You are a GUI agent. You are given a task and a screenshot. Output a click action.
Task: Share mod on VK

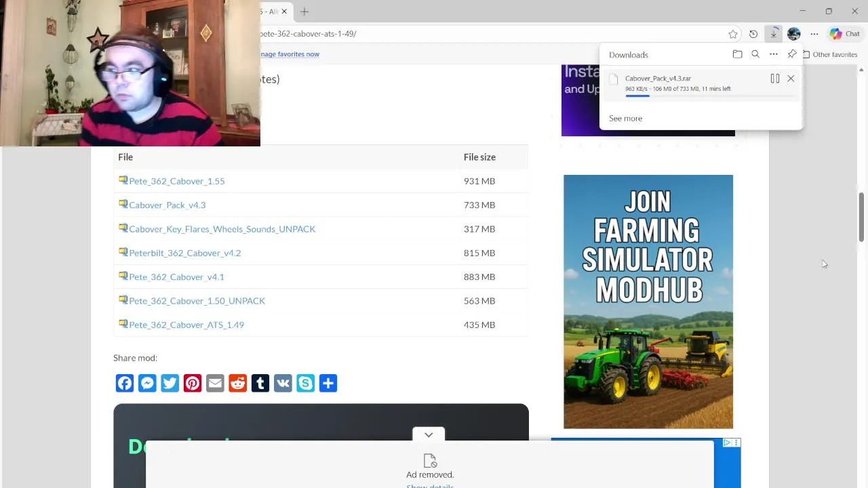pyautogui.click(x=283, y=384)
